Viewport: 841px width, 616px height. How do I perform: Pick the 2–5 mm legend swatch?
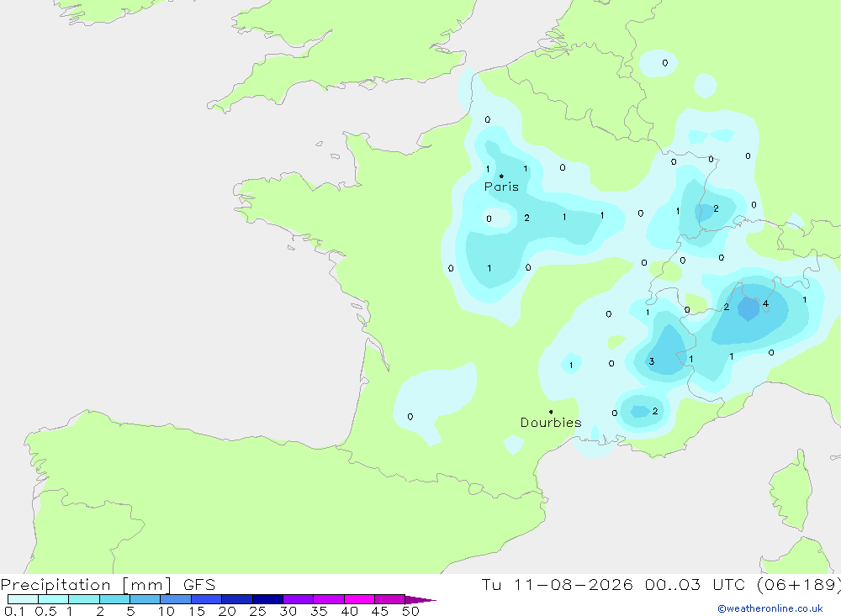(114, 599)
